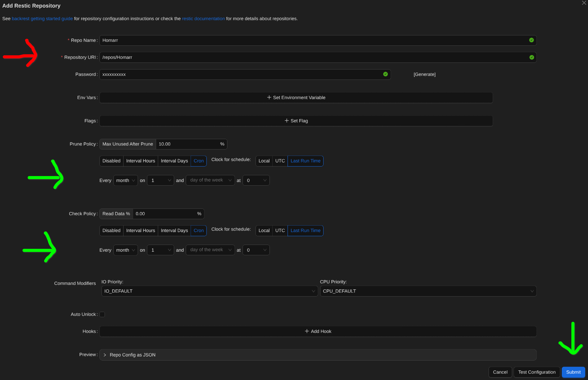Select Local clock for Check Policy schedule
The image size is (588, 380).
tap(264, 231)
